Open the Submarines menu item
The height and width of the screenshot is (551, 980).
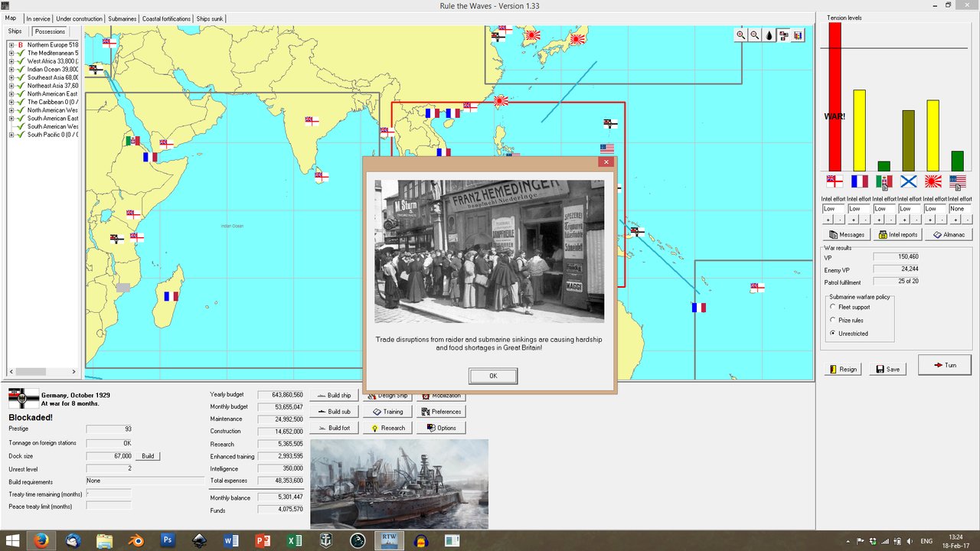coord(122,18)
